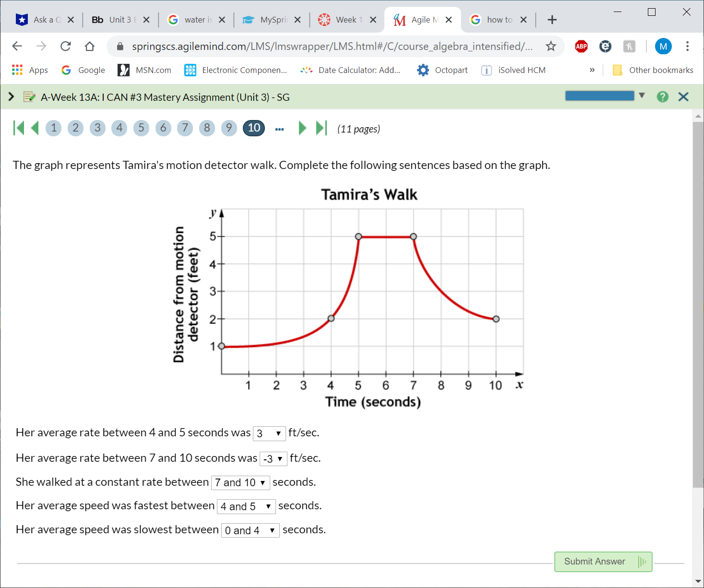Image resolution: width=704 pixels, height=588 pixels.
Task: Open fastest average speed dropdown
Action: [246, 506]
